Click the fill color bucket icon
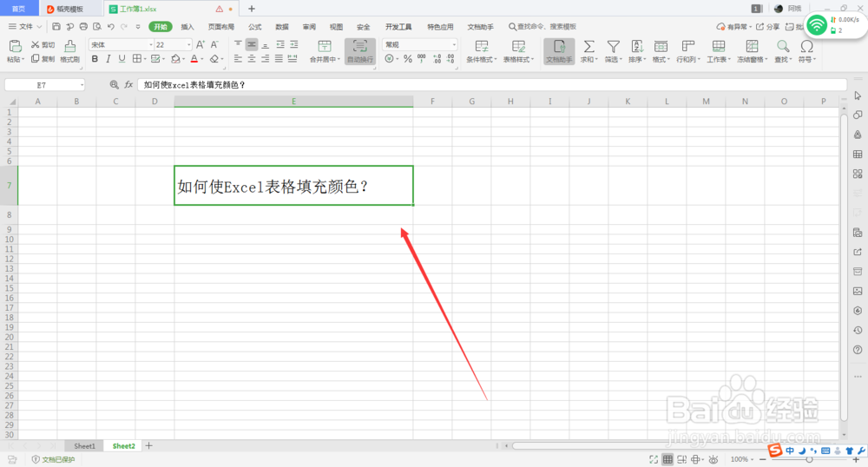Image resolution: width=868 pixels, height=467 pixels. [175, 59]
